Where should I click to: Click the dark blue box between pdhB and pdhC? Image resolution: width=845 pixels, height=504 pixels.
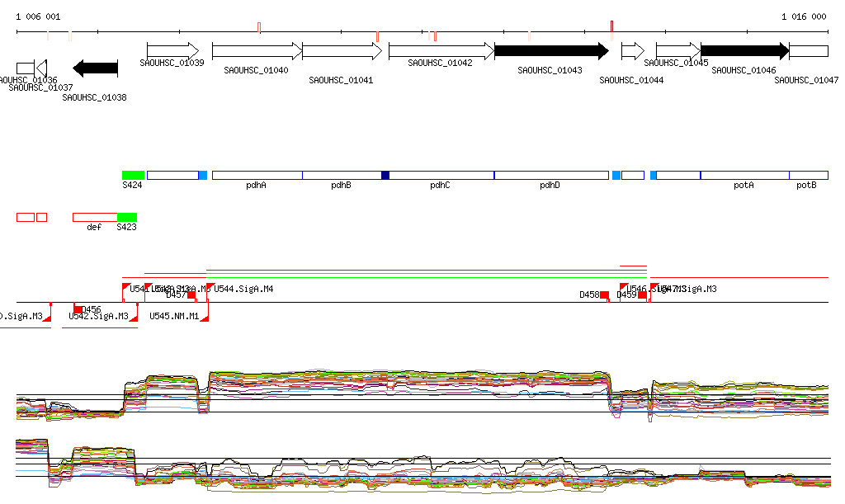pyautogui.click(x=385, y=175)
